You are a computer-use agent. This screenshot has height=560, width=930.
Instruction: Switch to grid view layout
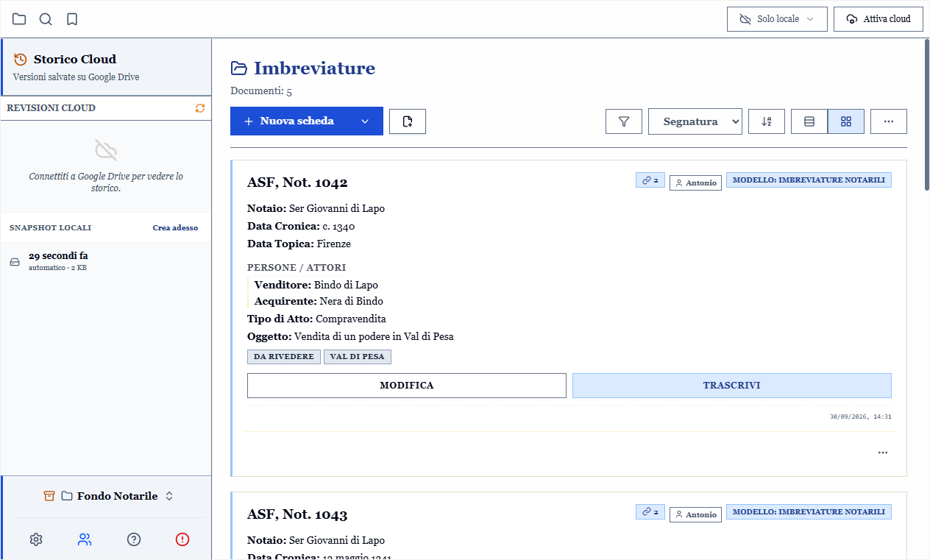point(846,121)
